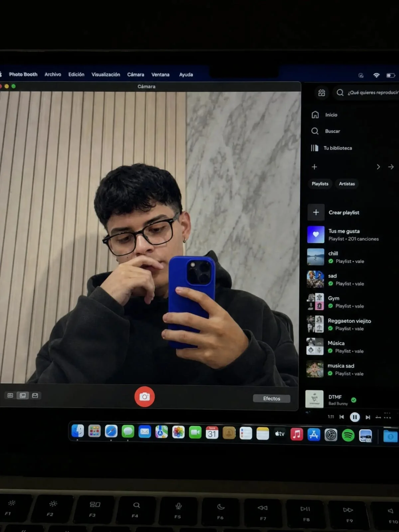This screenshot has width=399, height=532.
Task: Open Tu biblioteca in Spotify
Action: tap(331, 148)
